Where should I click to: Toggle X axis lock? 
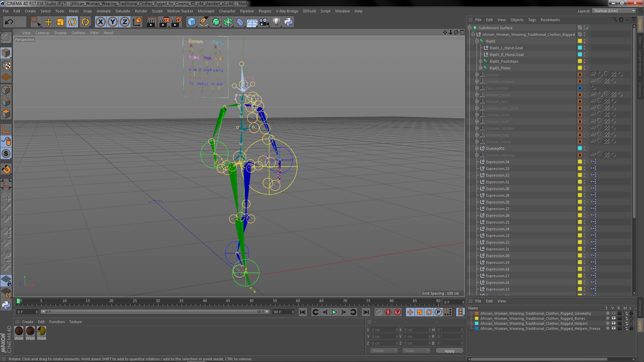[x=100, y=22]
